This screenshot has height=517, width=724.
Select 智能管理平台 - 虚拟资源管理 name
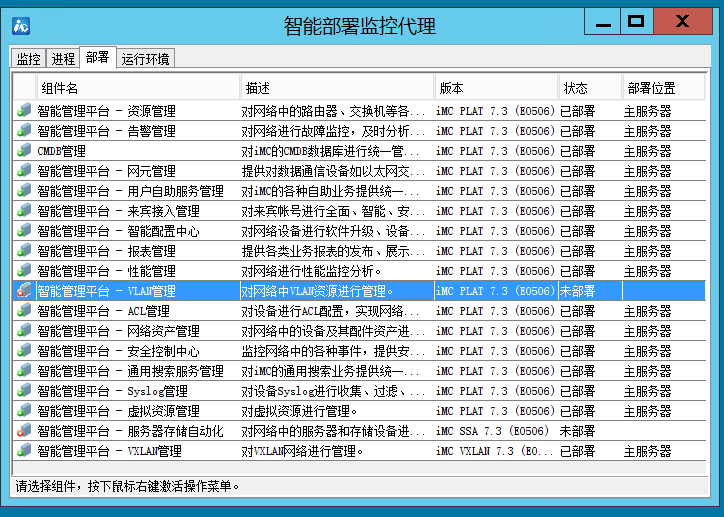(x=119, y=411)
